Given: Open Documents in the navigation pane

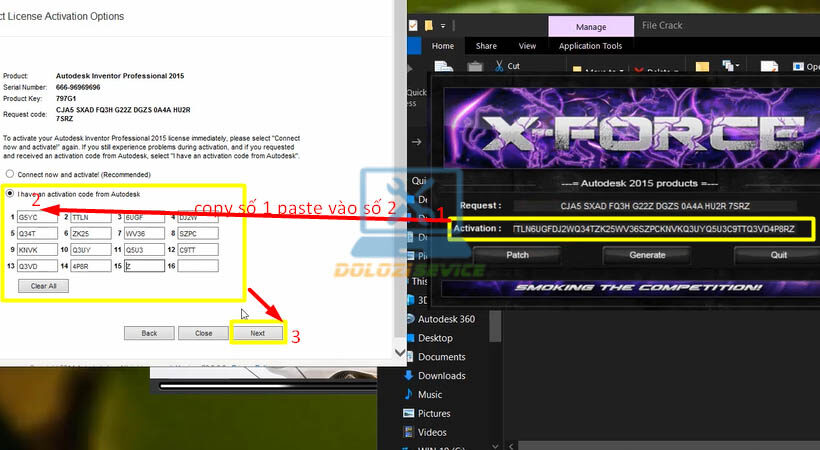Looking at the screenshot, I should coord(441,356).
